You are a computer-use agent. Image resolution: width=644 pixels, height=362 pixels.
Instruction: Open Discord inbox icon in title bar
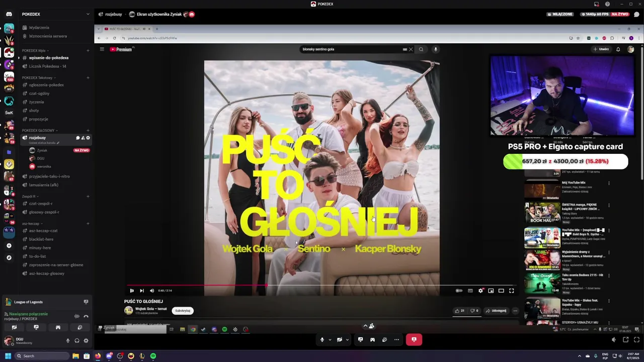click(596, 4)
